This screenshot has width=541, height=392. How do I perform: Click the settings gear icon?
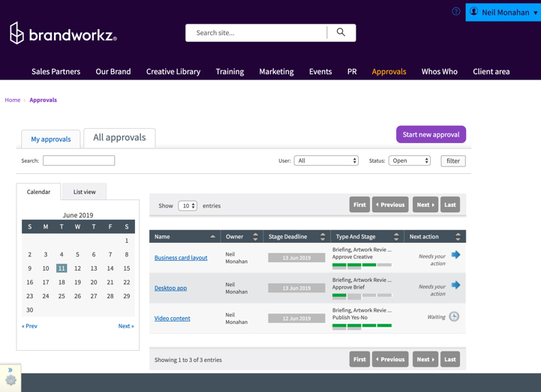click(x=11, y=380)
